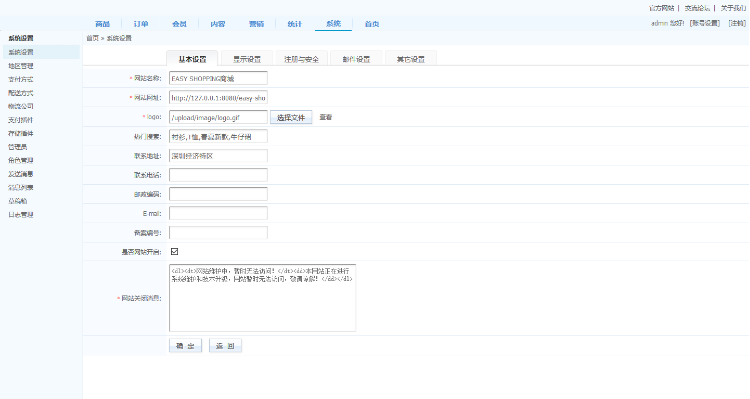Open the 会员 top menu
This screenshot has width=750, height=399.
[179, 24]
